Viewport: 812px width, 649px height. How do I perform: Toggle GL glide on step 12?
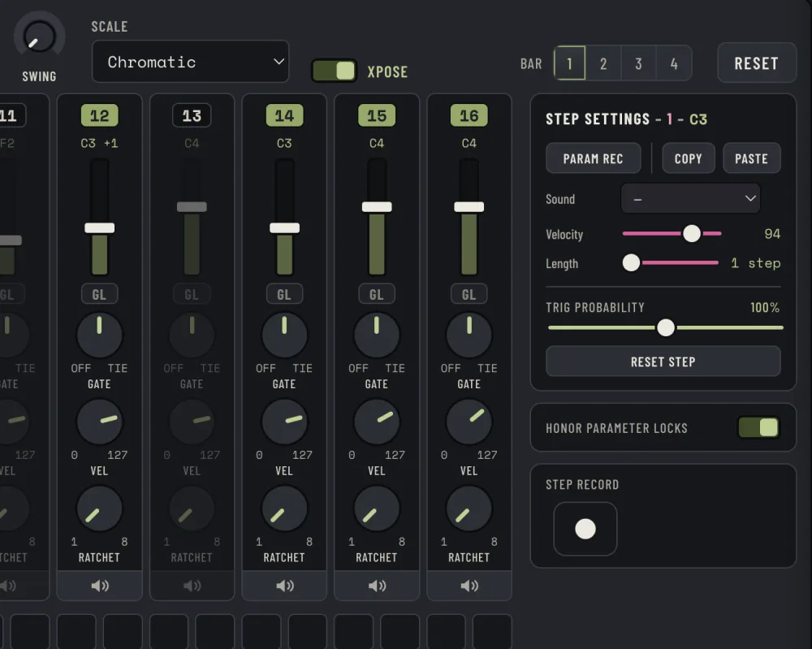tap(99, 294)
